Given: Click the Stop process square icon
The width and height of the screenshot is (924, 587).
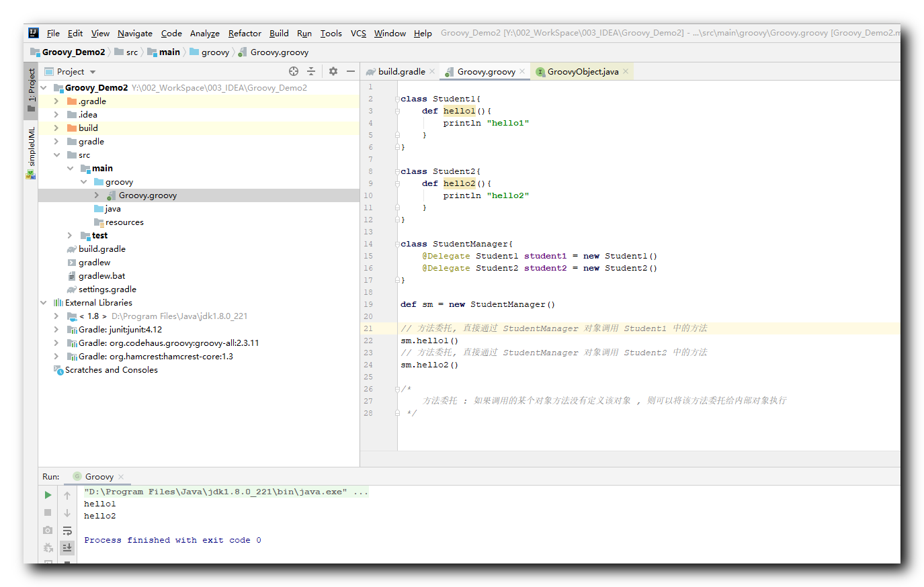Looking at the screenshot, I should point(48,512).
